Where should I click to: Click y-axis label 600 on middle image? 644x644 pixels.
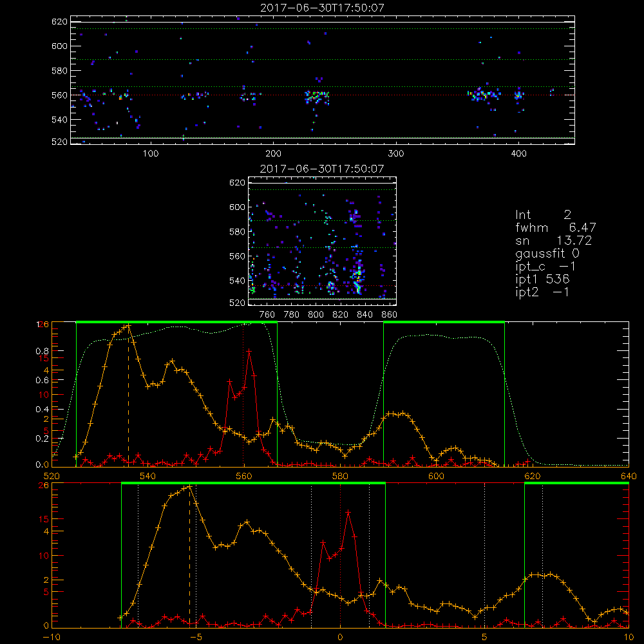237,207
